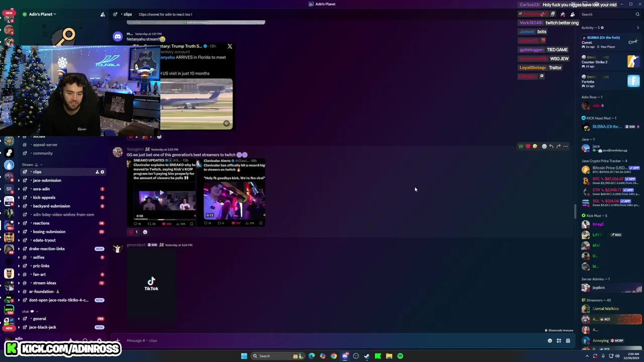Open the emoji picker in message bar

coord(549,341)
